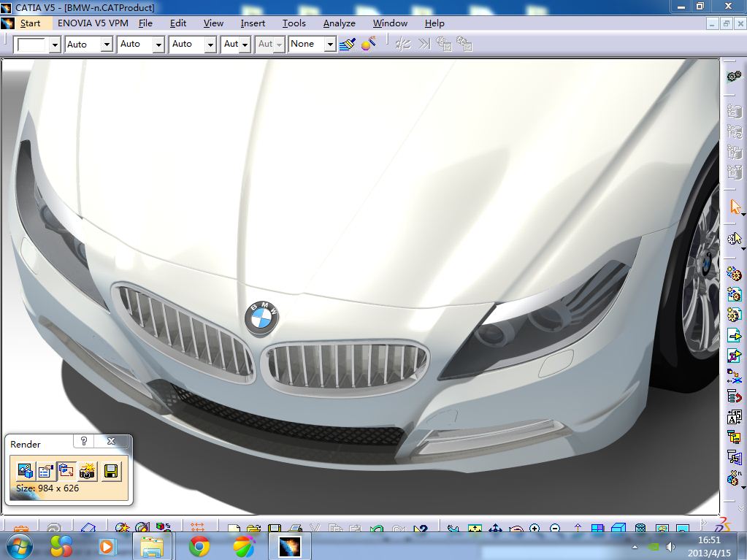Save rendered image with the floppy disk icon

point(111,471)
